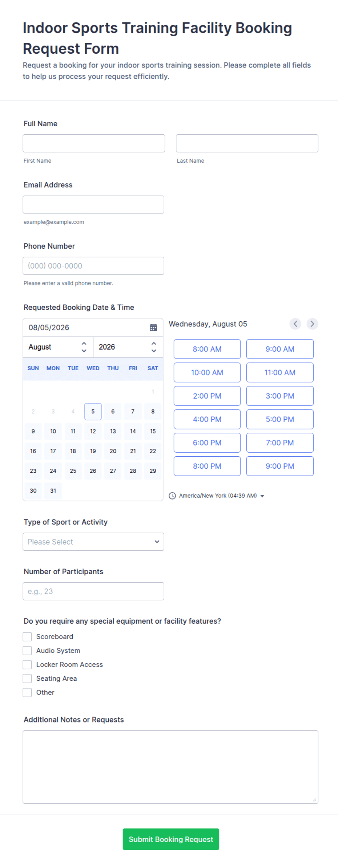Go to previous day arrow
This screenshot has width=338, height=868.
point(295,324)
